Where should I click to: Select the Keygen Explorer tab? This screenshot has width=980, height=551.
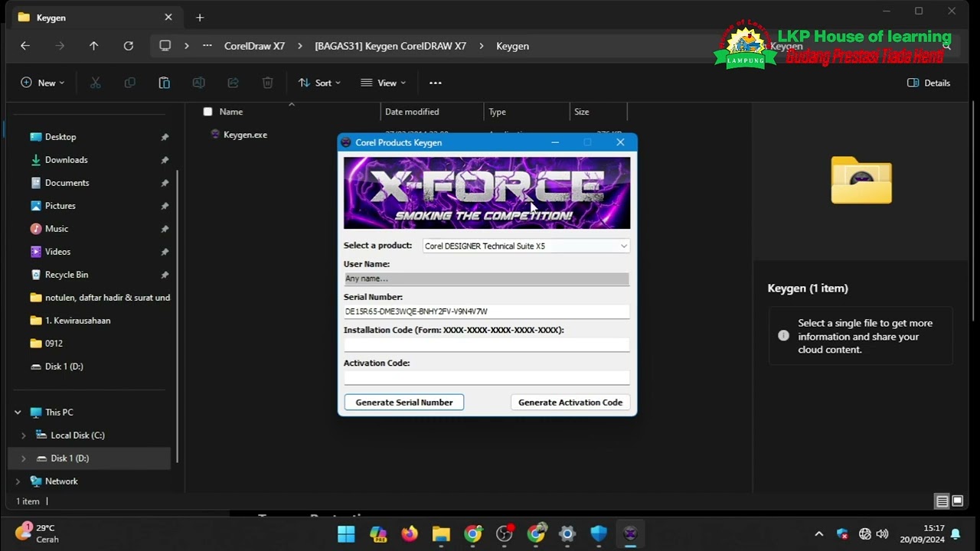pos(96,18)
